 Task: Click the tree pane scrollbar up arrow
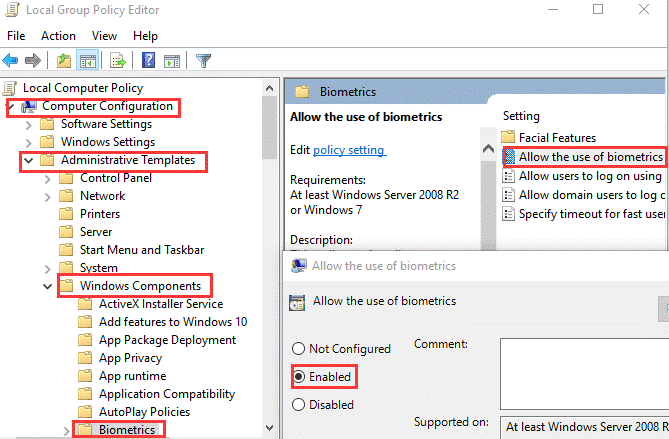click(268, 87)
